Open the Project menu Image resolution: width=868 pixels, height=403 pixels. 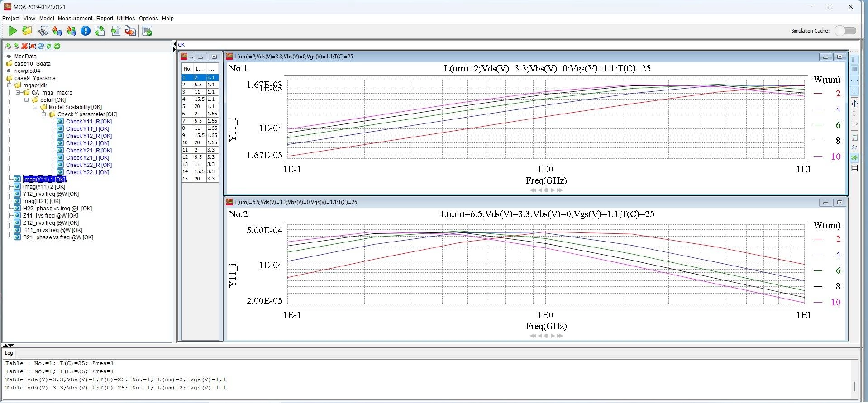[11, 19]
